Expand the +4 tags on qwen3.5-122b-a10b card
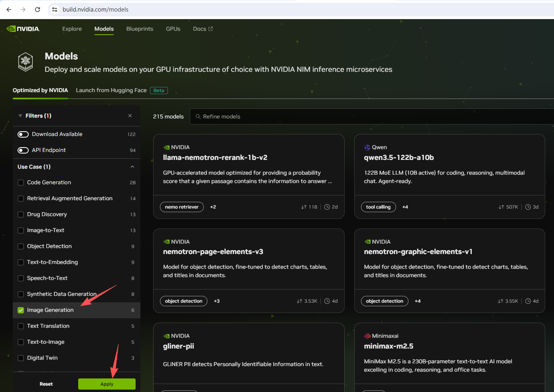Screen dimensions: 554x392 click(405, 207)
